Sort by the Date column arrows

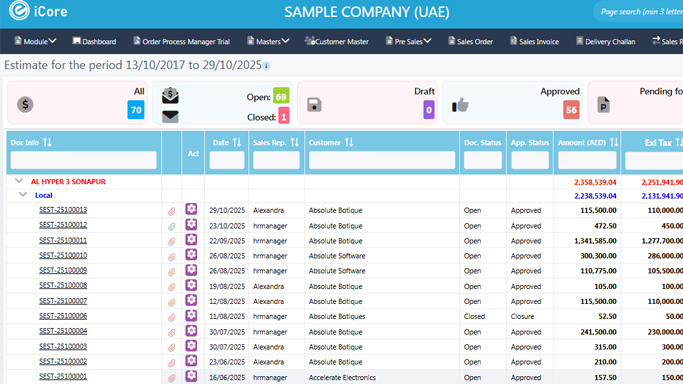coord(237,142)
